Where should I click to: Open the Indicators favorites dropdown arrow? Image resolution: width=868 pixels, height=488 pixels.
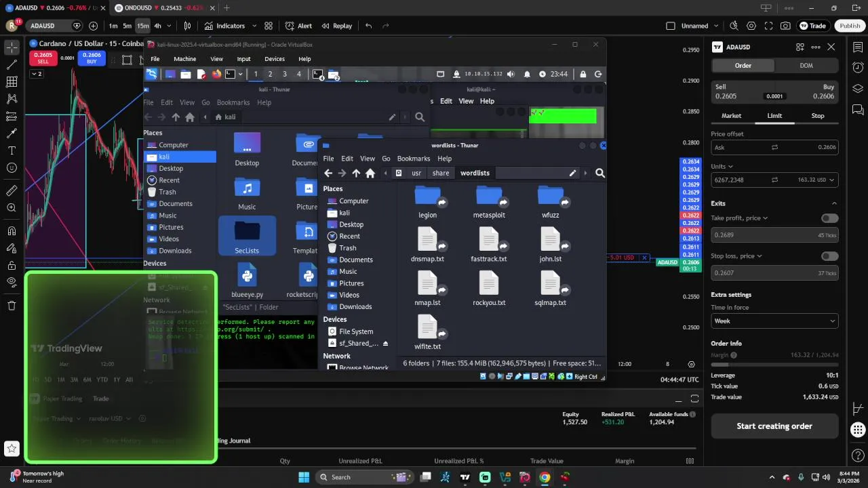(254, 26)
